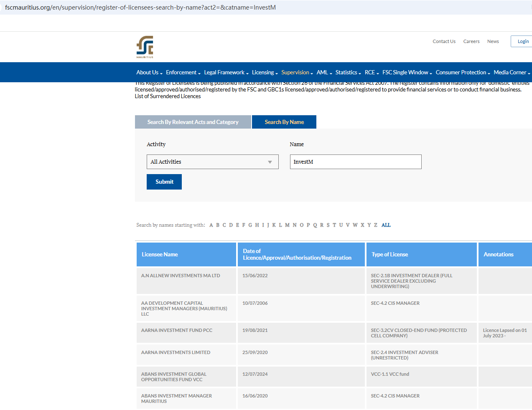532x410 pixels.
Task: Click the Name input field containing InvestM
Action: [x=356, y=162]
